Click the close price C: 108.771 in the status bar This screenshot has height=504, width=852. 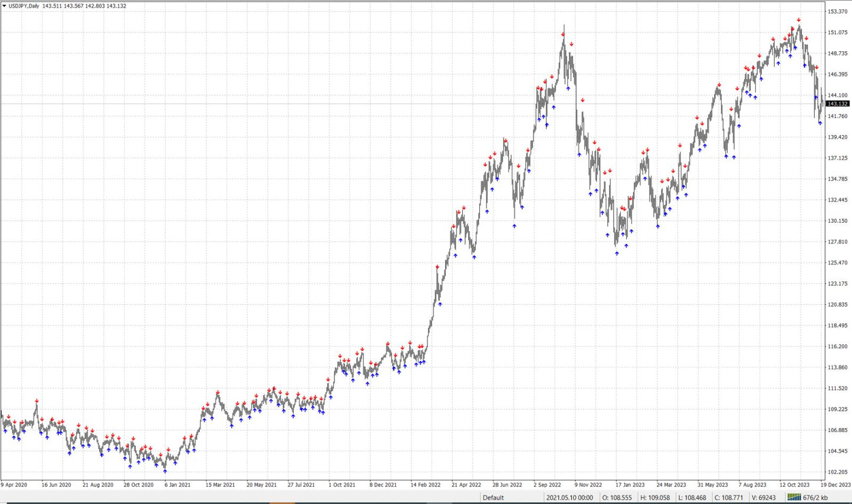pyautogui.click(x=728, y=498)
